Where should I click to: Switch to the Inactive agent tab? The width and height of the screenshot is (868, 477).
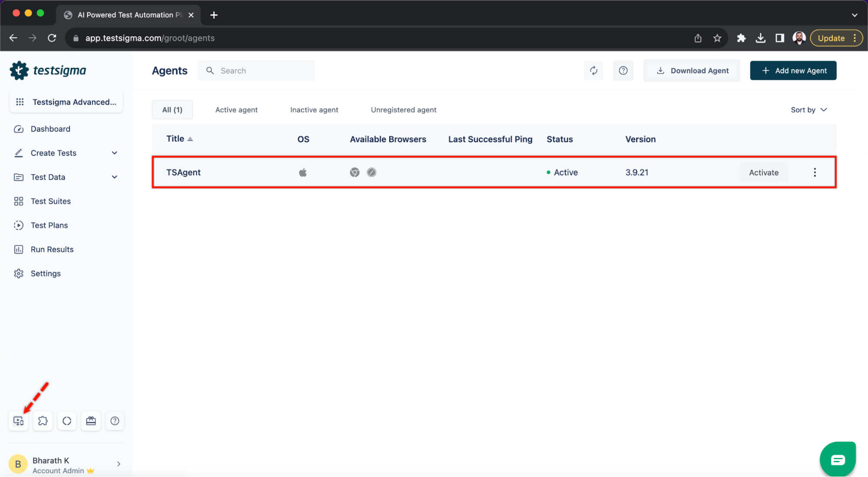[x=314, y=110]
